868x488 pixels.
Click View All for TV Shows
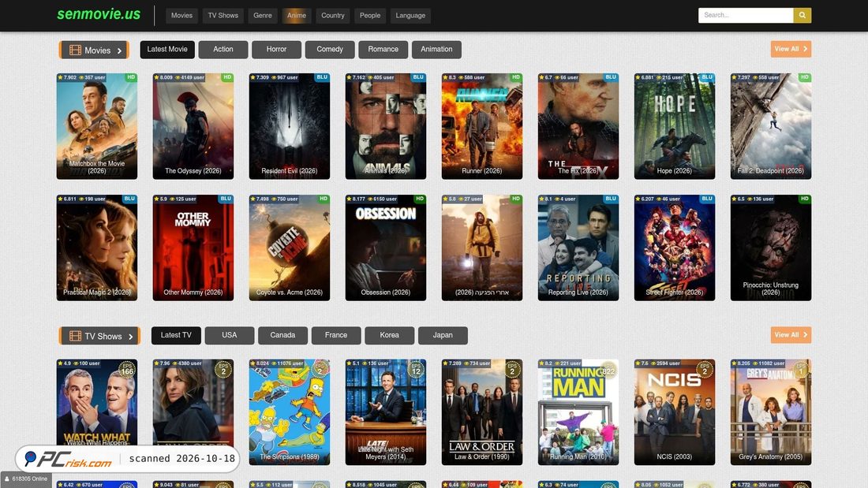coord(791,335)
